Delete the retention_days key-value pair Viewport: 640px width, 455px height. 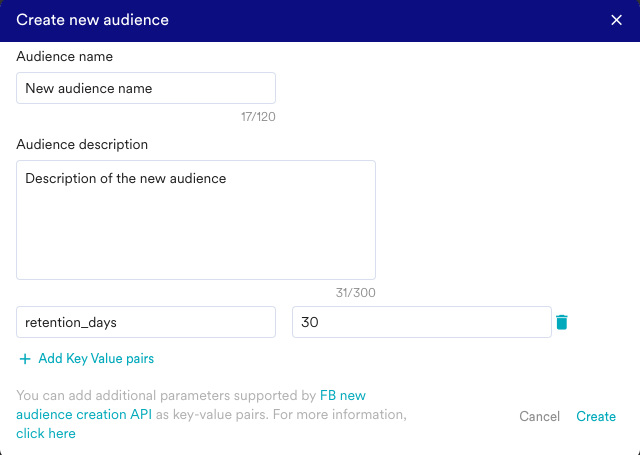[562, 322]
